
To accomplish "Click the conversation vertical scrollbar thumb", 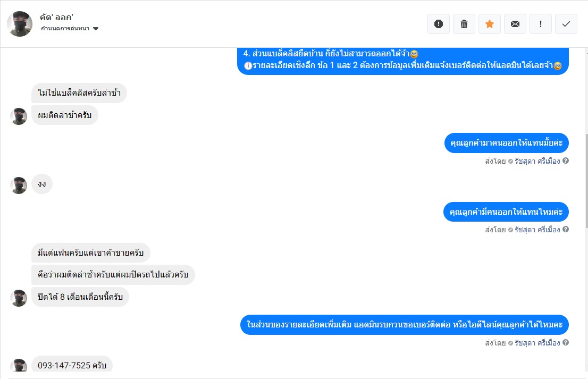I will pos(586,181).
